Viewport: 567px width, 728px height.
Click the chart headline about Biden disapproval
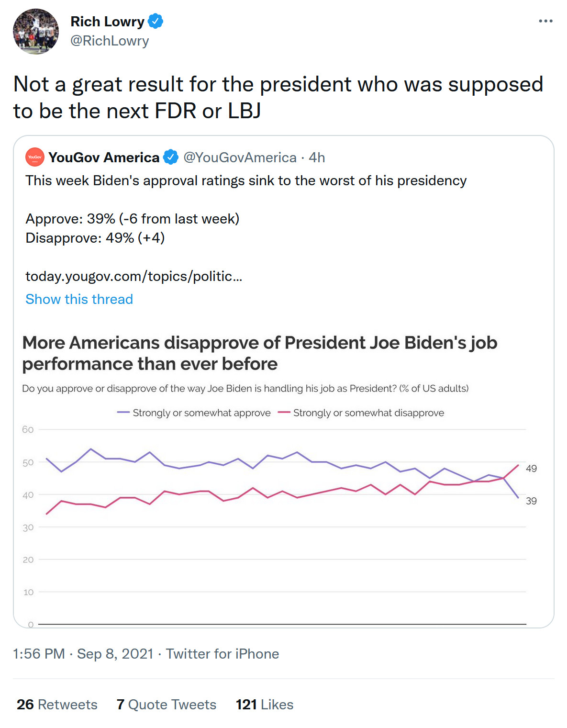coord(260,353)
